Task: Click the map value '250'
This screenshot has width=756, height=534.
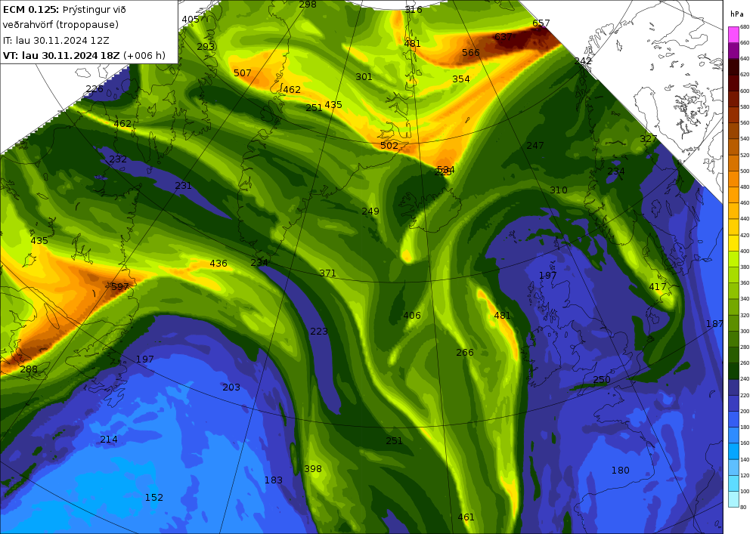Action: (602, 379)
